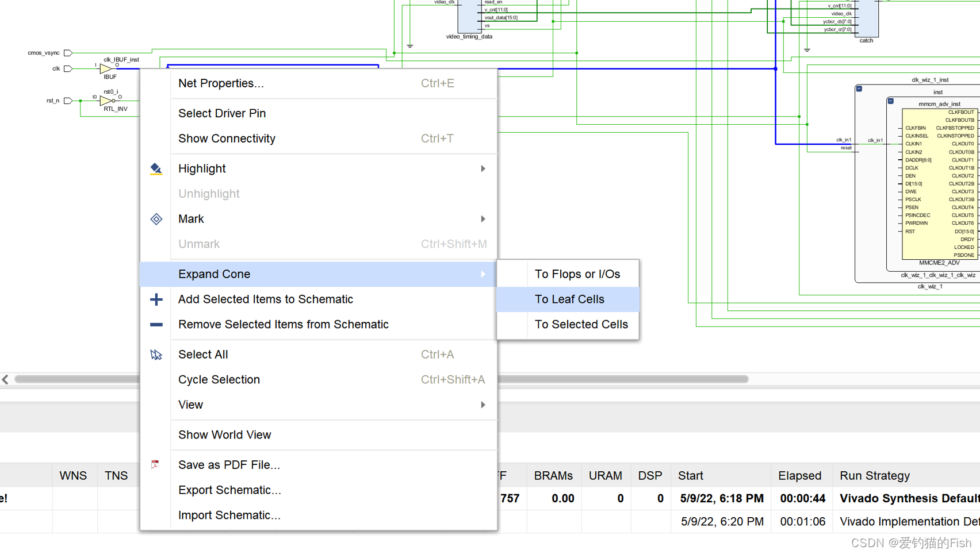Click the cursor icon next to Select All
This screenshot has width=980, height=554.
(156, 355)
